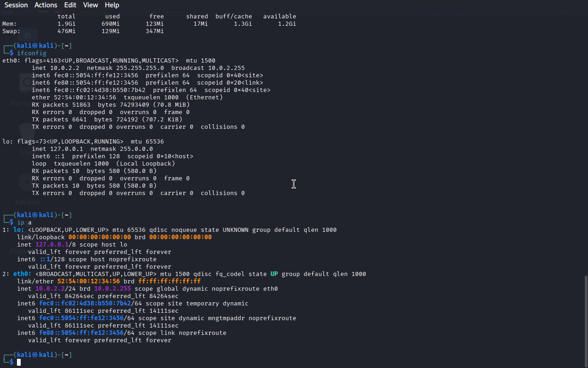Click the Mem: row label
The image size is (588, 368).
10,24
